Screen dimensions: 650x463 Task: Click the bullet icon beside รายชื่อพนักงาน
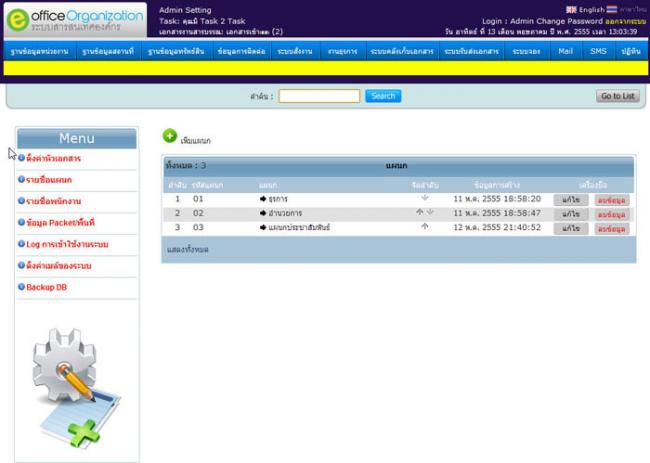[x=21, y=201]
